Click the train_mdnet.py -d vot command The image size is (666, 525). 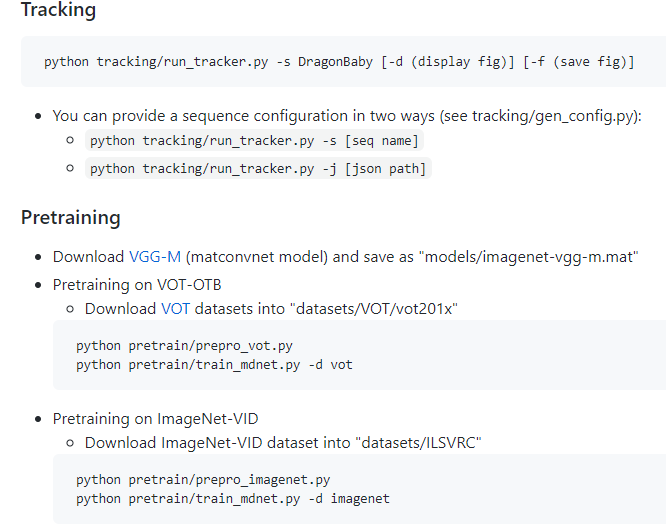[214, 365]
